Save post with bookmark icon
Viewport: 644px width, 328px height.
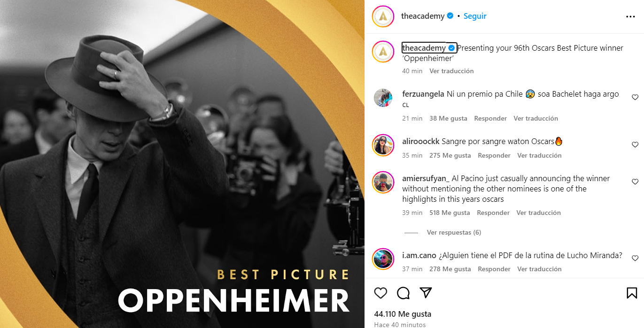(x=632, y=293)
